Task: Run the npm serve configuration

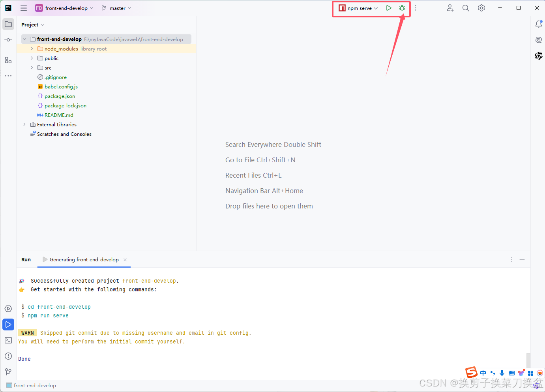Action: 388,8
